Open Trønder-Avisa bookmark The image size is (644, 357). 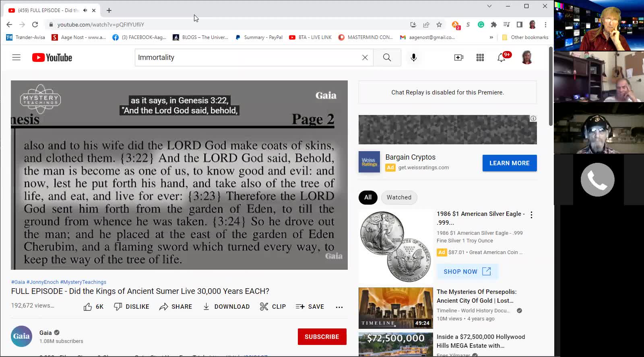26,37
